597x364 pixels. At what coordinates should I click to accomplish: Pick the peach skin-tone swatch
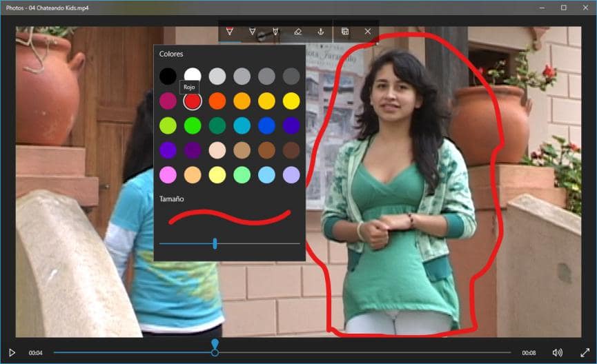pyautogui.click(x=217, y=150)
